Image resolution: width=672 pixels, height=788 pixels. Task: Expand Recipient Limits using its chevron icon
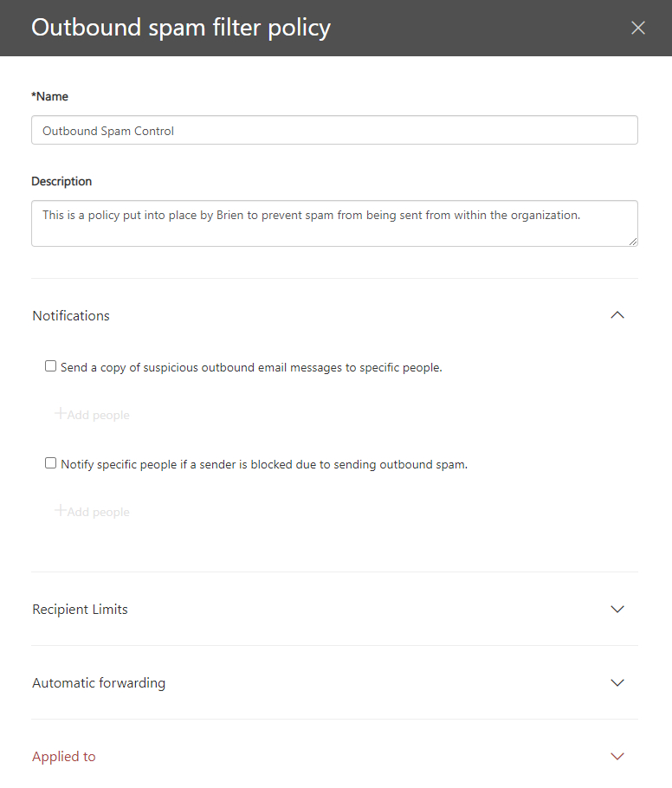617,609
